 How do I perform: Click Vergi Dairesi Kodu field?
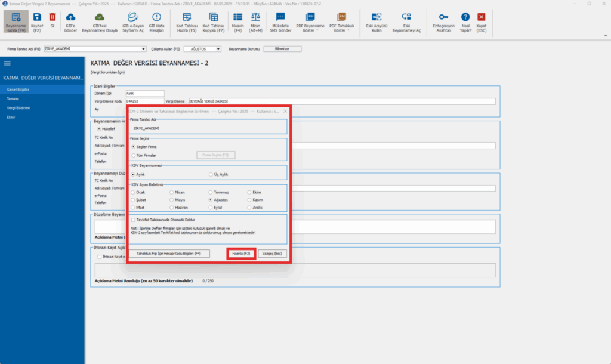click(145, 101)
